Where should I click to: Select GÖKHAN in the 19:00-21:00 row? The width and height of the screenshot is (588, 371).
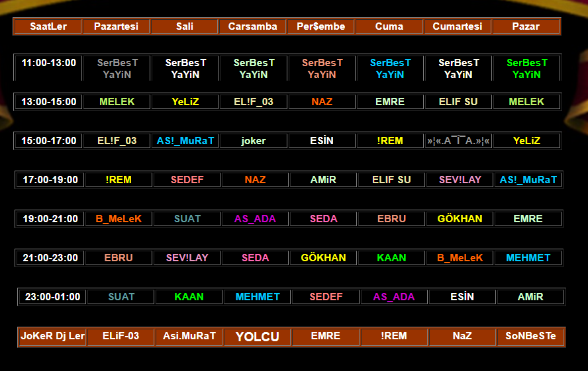tap(460, 219)
